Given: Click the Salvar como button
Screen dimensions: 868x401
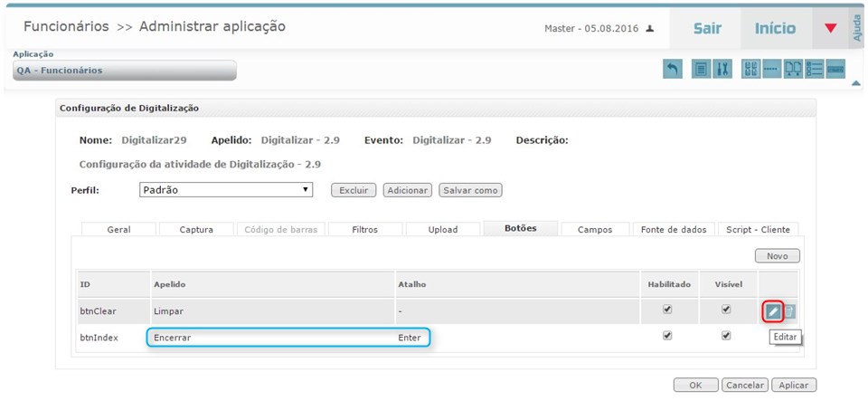Looking at the screenshot, I should 470,190.
